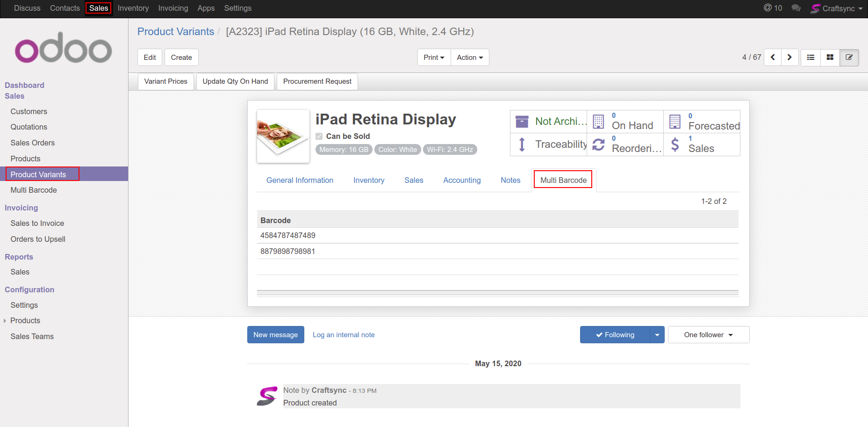Expand the Products tree in Configuration
868x427 pixels.
coord(5,321)
